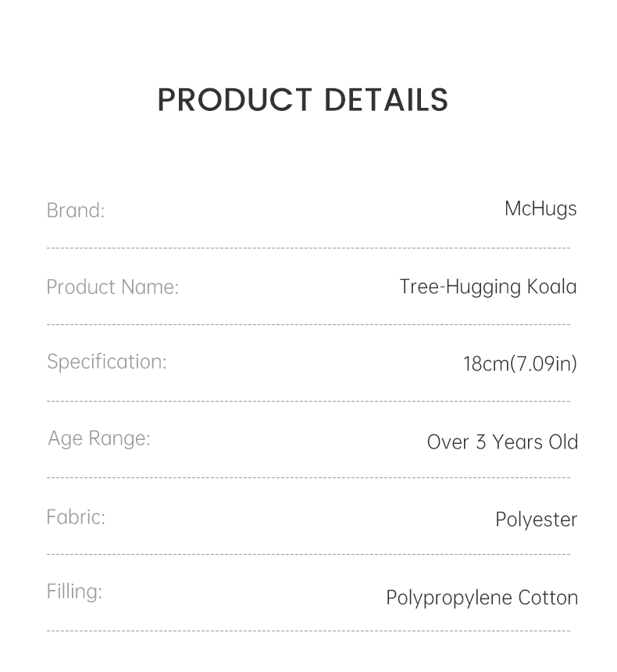Click the Product Name label

[112, 287]
